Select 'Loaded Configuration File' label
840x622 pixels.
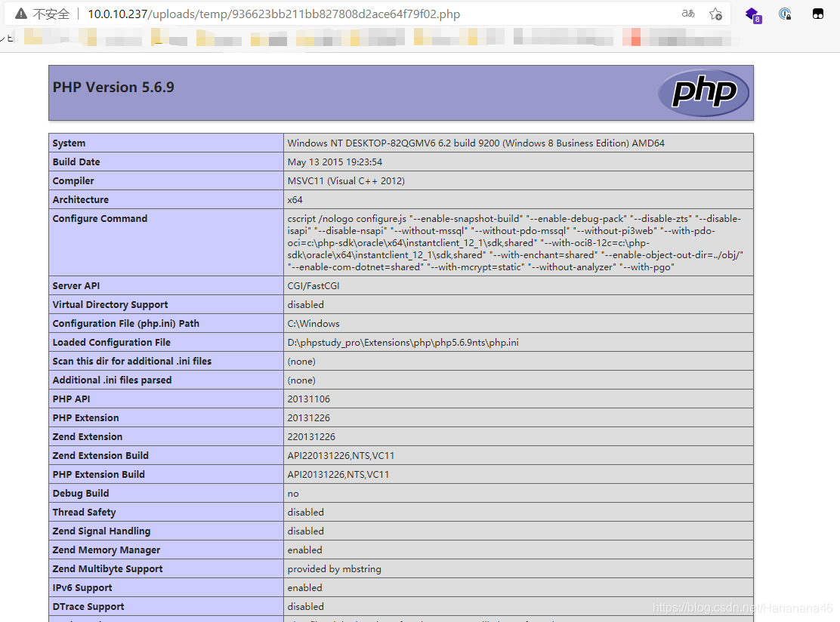[112, 342]
